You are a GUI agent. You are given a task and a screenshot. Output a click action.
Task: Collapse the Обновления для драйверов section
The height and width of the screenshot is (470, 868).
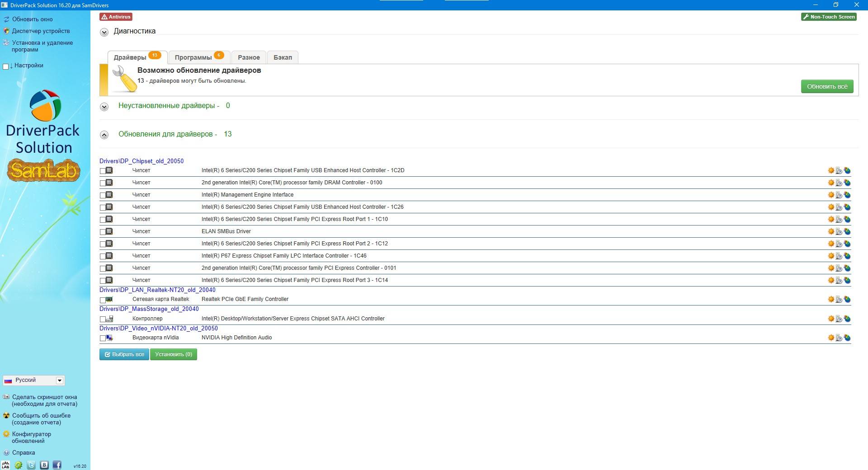[104, 135]
